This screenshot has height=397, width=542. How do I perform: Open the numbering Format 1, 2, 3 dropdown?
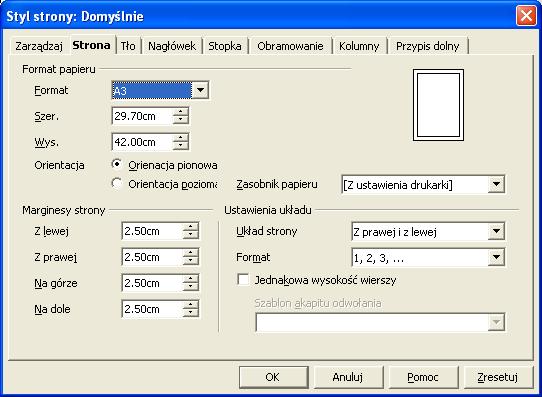click(x=496, y=257)
